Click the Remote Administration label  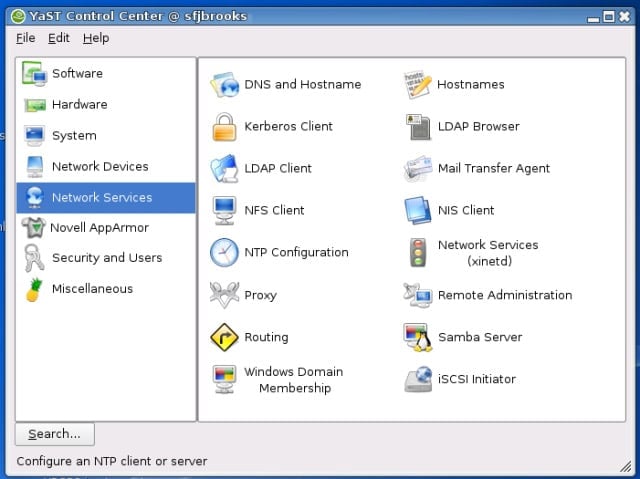point(505,295)
